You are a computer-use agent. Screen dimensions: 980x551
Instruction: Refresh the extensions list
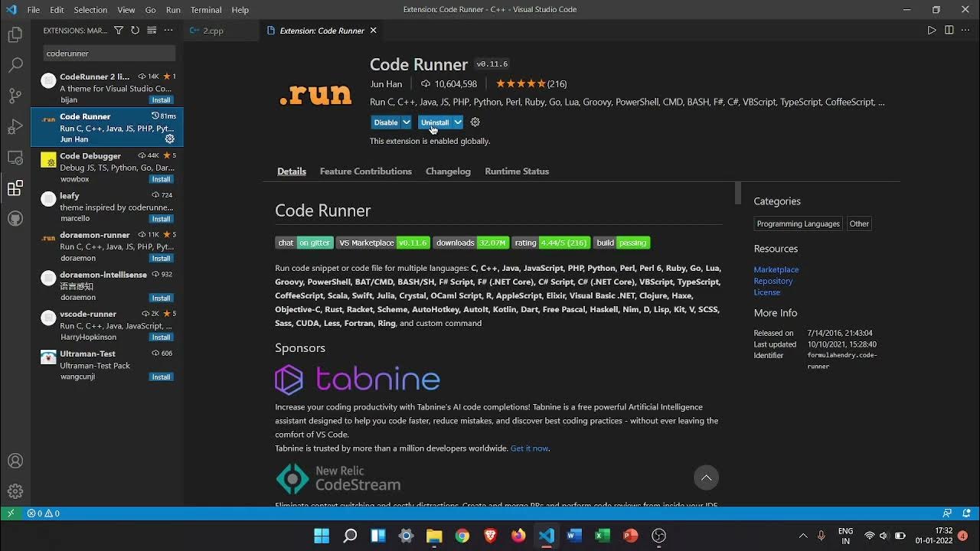(x=135, y=31)
